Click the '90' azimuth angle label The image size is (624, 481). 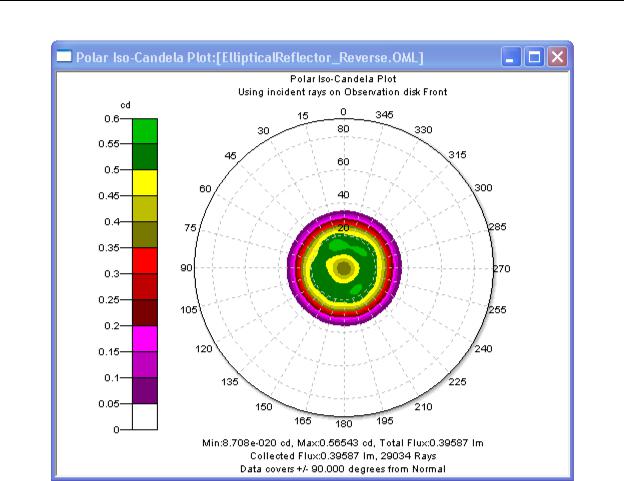click(186, 268)
